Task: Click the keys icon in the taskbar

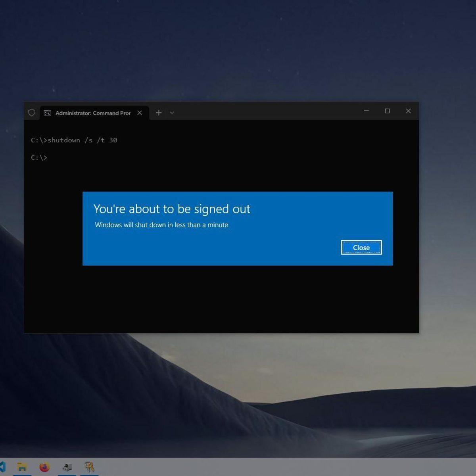Action: tap(89, 467)
